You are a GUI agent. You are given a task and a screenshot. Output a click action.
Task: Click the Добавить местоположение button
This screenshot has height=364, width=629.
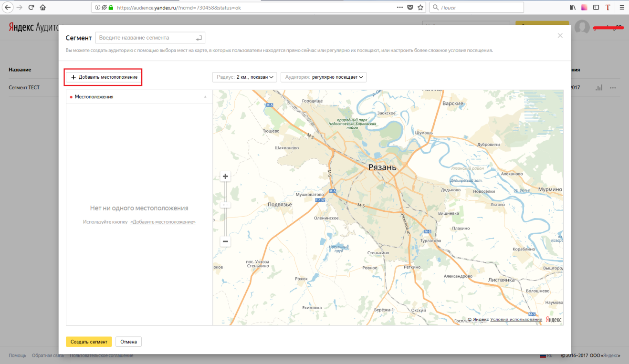[104, 77]
